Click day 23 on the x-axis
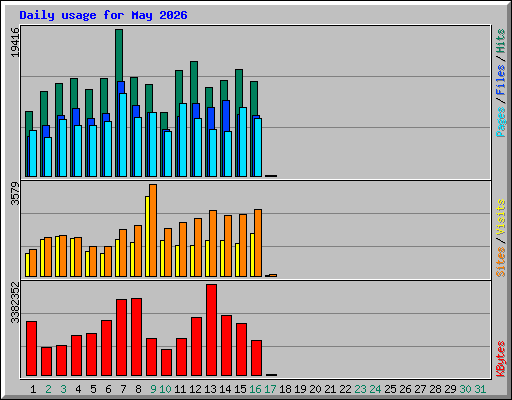 tap(360, 389)
